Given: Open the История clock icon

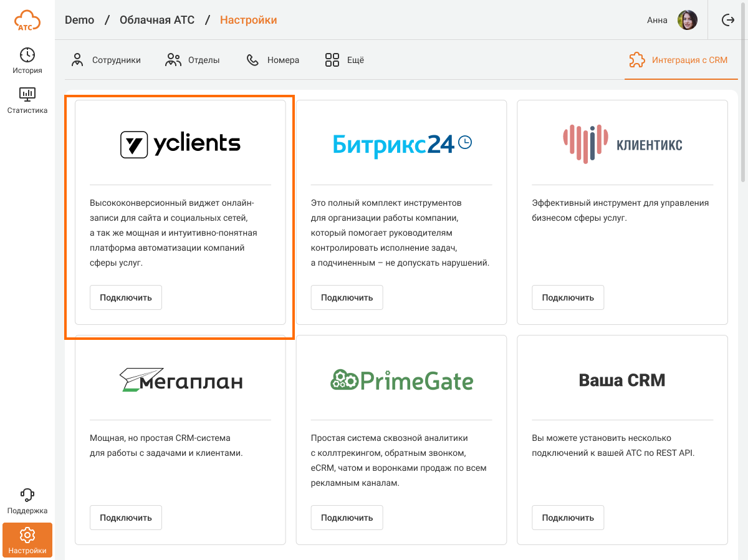Looking at the screenshot, I should pyautogui.click(x=27, y=55).
